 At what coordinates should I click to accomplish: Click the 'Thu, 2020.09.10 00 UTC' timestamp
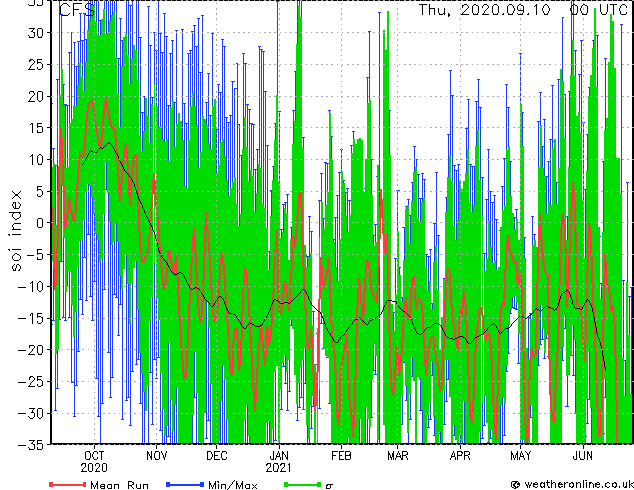point(523,10)
